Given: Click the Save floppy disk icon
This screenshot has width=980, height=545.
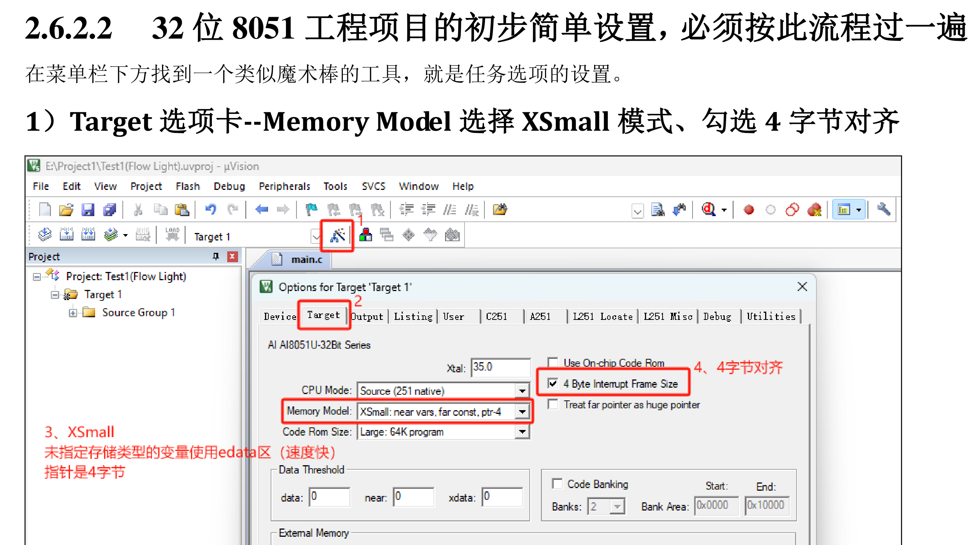Looking at the screenshot, I should pyautogui.click(x=88, y=210).
